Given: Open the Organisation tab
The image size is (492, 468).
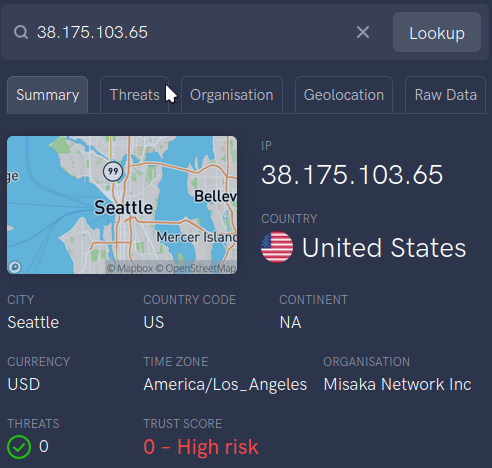Looking at the screenshot, I should (232, 95).
